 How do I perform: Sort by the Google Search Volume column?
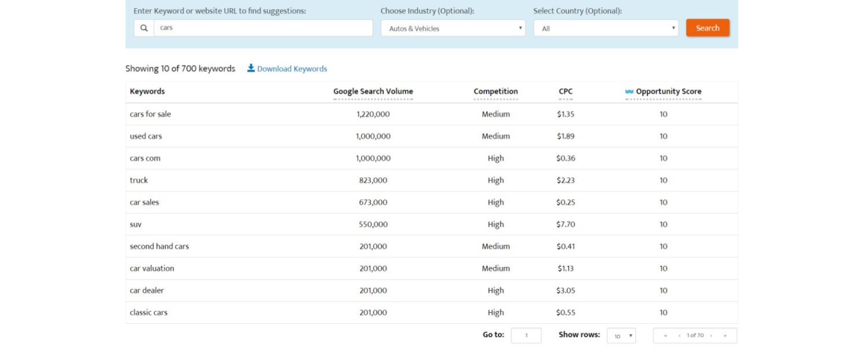tap(374, 91)
